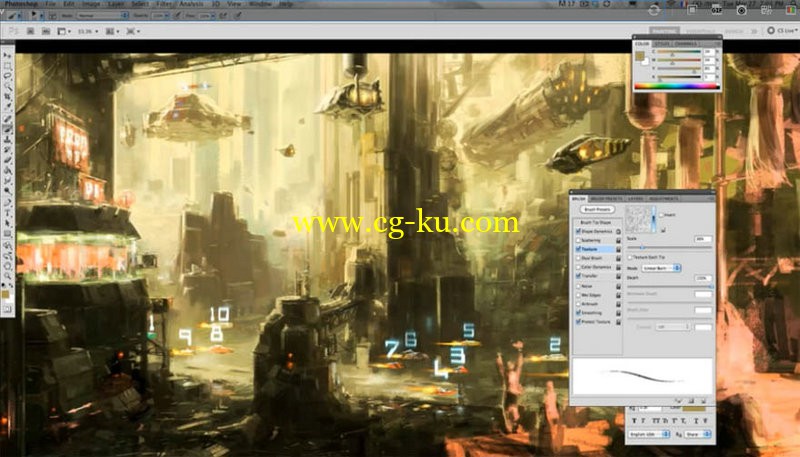Open the File menu
Viewport: 800px width, 457px height.
(x=51, y=4)
